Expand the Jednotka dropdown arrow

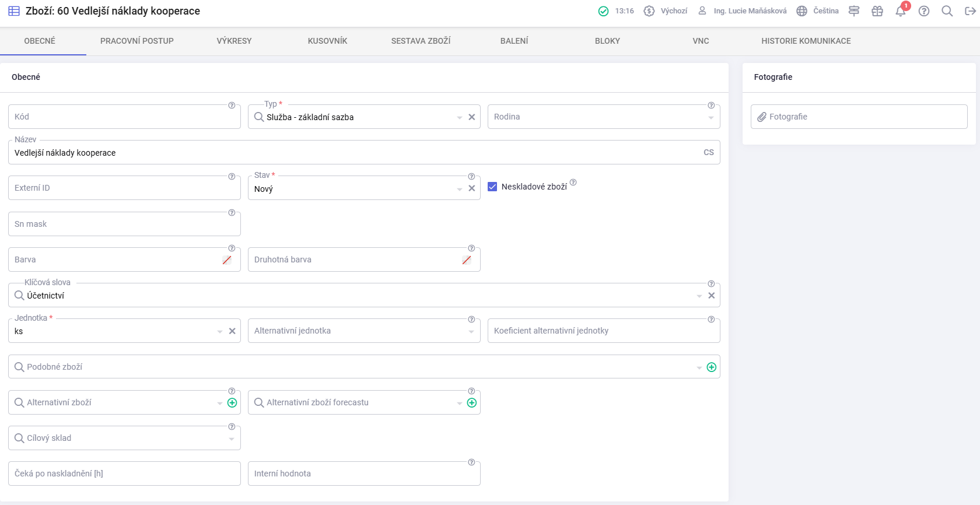click(220, 331)
